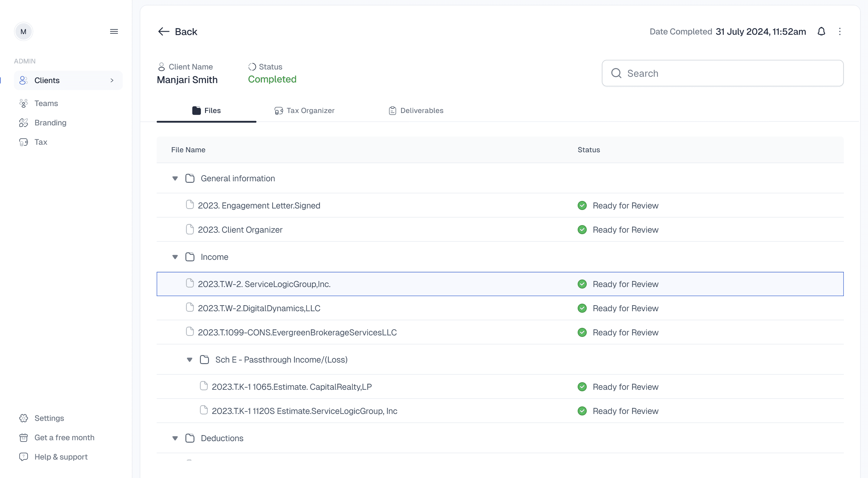Viewport: 868px width, 478px height.
Task: Select 2023.T.W-2. ServiceLogicGroup,Inc. row
Action: [500, 284]
